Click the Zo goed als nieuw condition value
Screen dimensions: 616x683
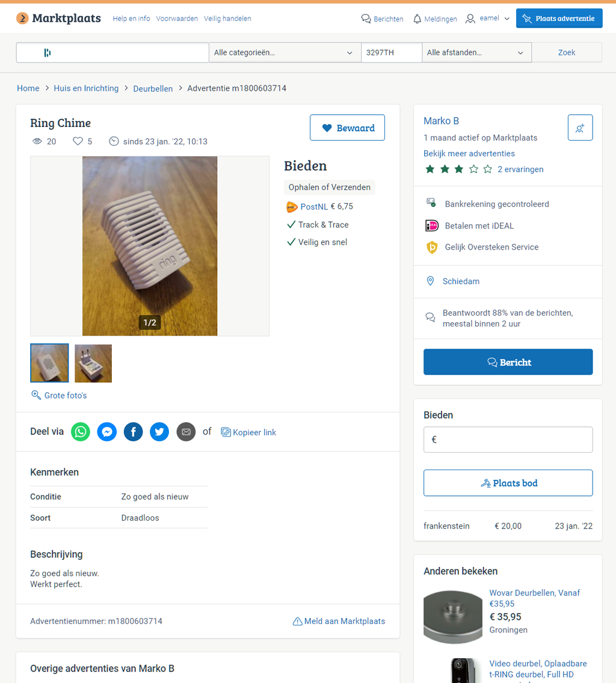[155, 497]
